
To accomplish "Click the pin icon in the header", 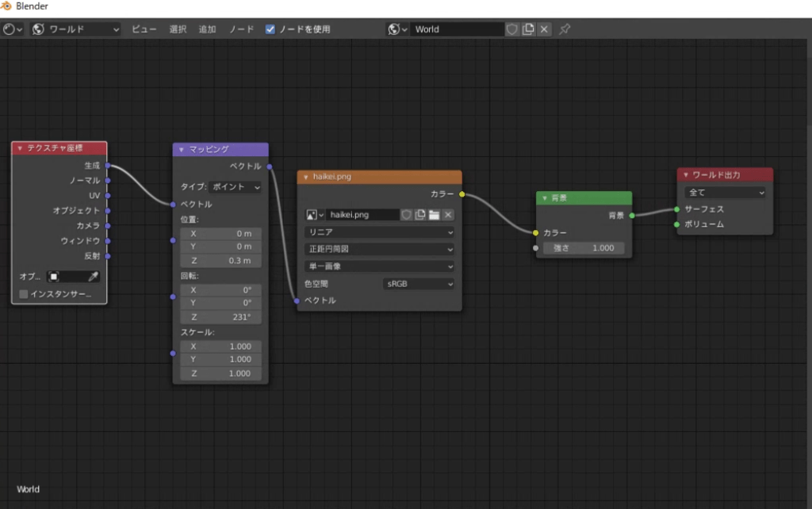I will pyautogui.click(x=565, y=29).
